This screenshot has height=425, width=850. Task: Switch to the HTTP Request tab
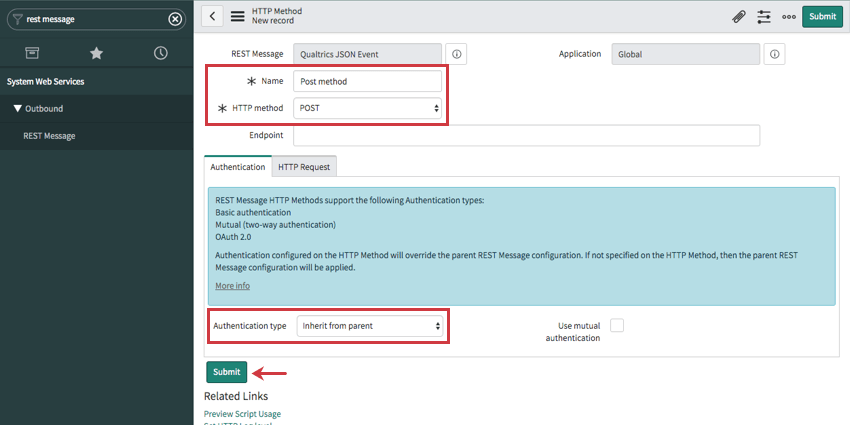[x=304, y=167]
